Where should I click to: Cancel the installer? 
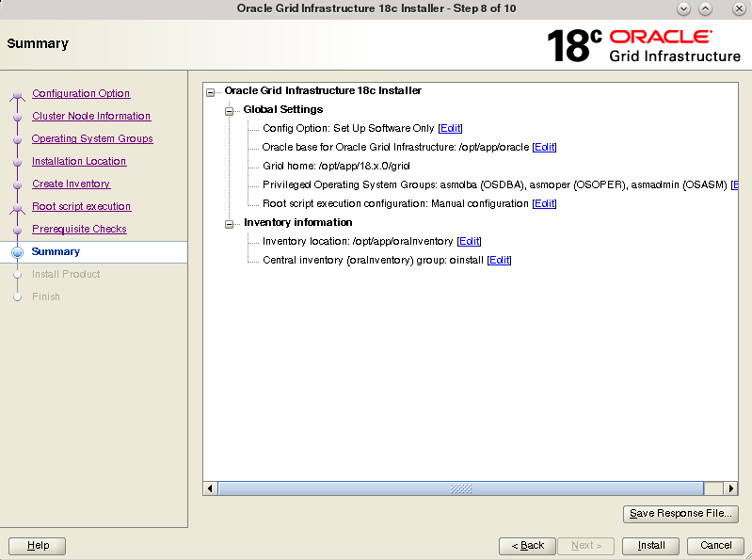pyautogui.click(x=715, y=546)
